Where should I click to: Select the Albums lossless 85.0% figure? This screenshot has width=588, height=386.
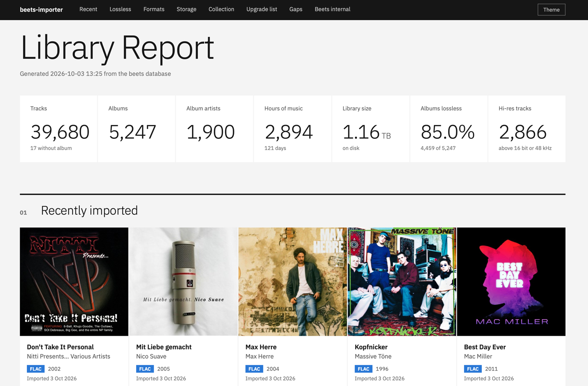point(448,132)
